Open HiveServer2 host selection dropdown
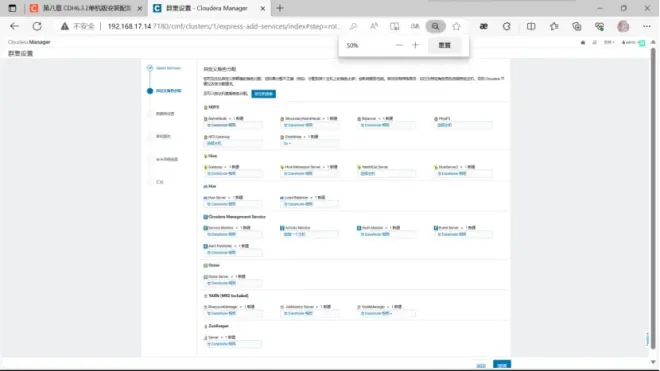 point(463,173)
